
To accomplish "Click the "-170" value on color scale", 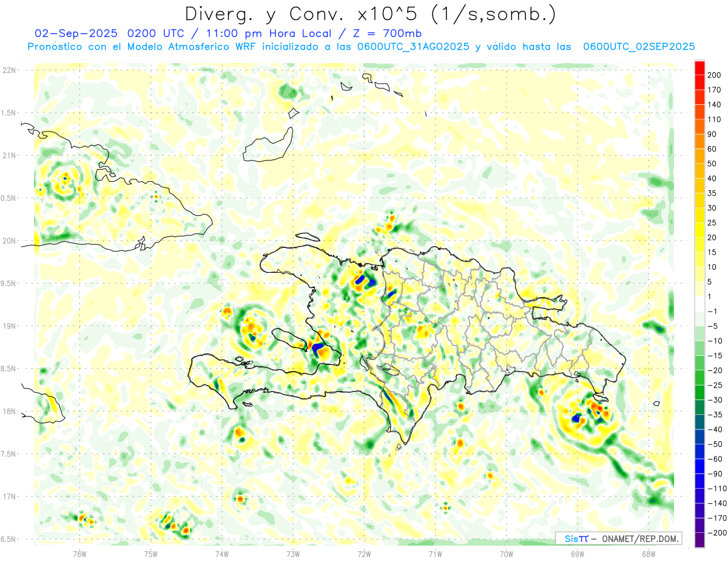I will pyautogui.click(x=716, y=518).
